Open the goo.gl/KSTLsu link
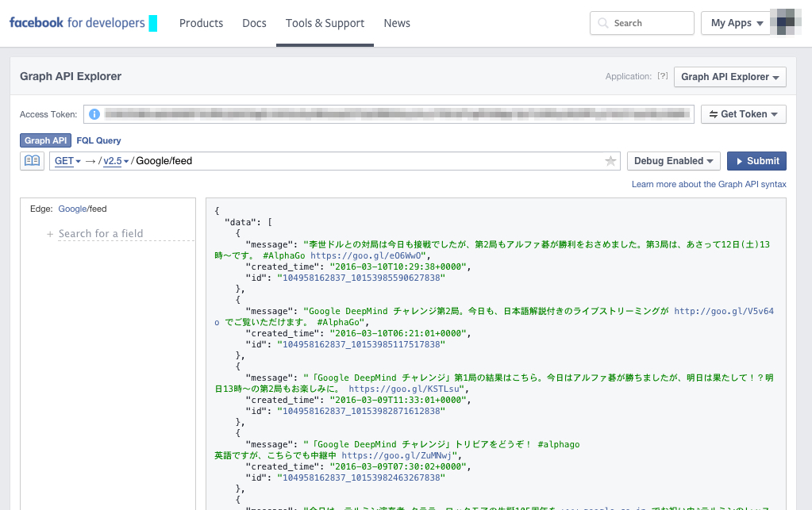The image size is (812, 510). [404, 389]
